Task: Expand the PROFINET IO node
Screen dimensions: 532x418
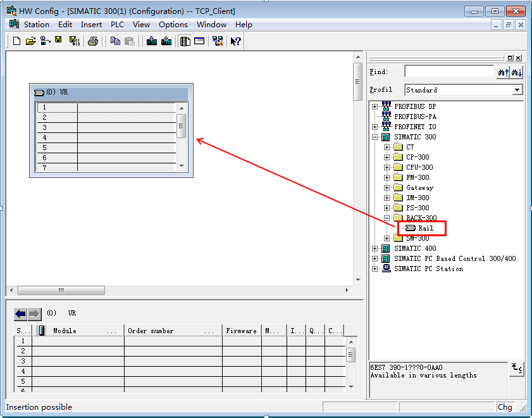Action: pyautogui.click(x=374, y=127)
